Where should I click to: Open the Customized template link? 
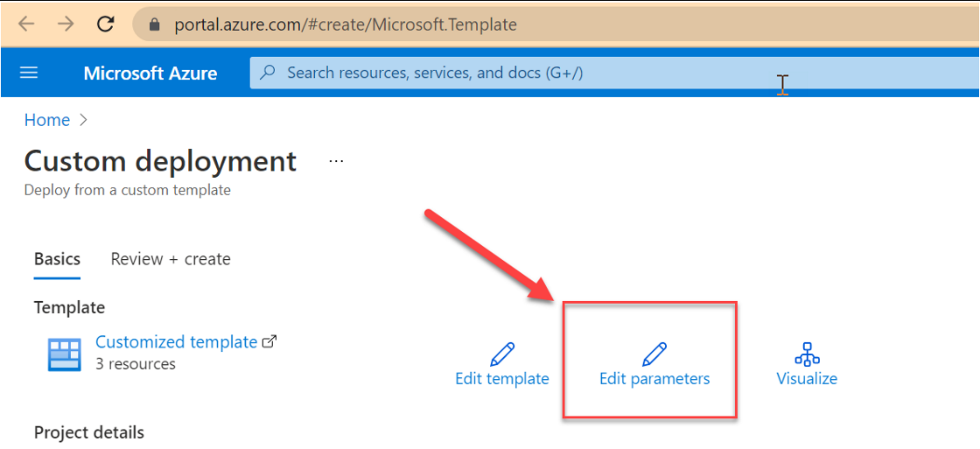pos(176,342)
